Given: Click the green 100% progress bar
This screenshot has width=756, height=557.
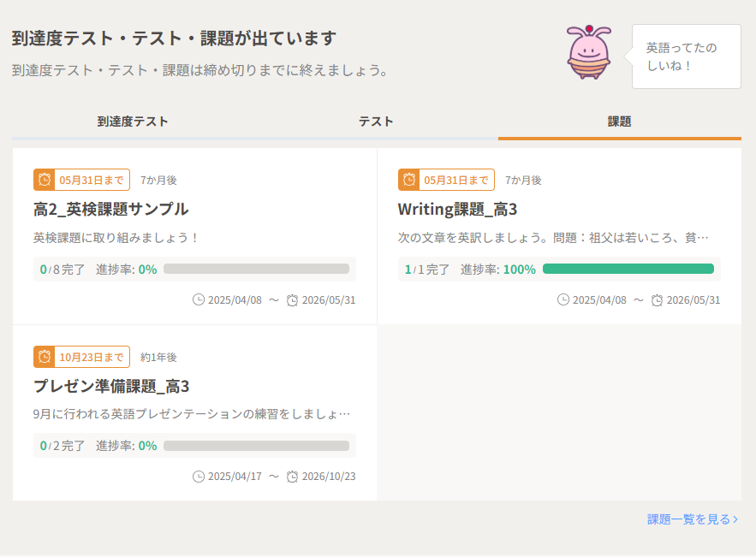Looking at the screenshot, I should [628, 269].
